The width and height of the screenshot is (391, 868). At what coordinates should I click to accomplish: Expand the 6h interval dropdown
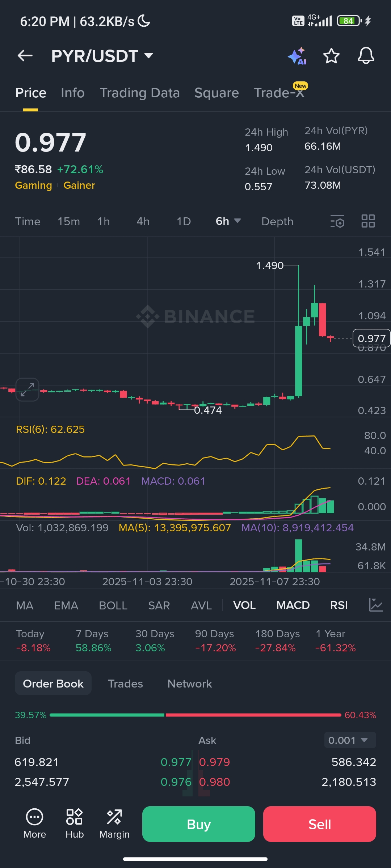[x=228, y=221]
